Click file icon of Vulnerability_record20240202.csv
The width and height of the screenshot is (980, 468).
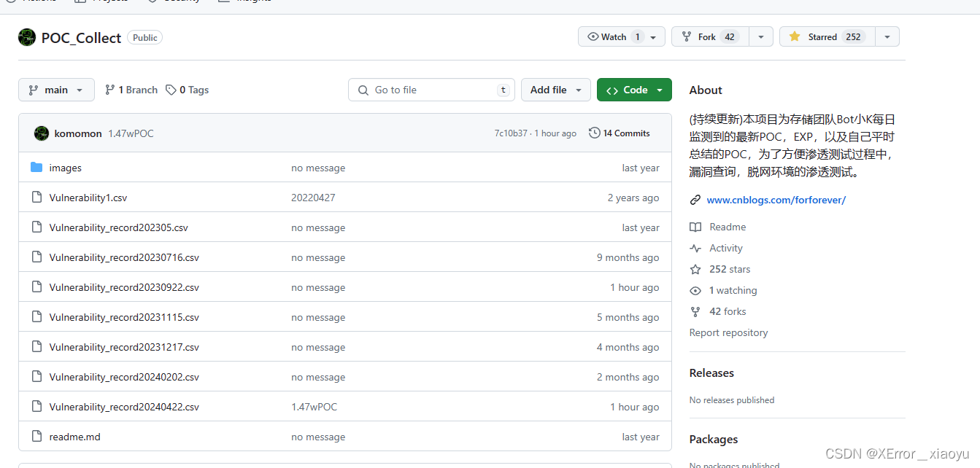tap(36, 377)
